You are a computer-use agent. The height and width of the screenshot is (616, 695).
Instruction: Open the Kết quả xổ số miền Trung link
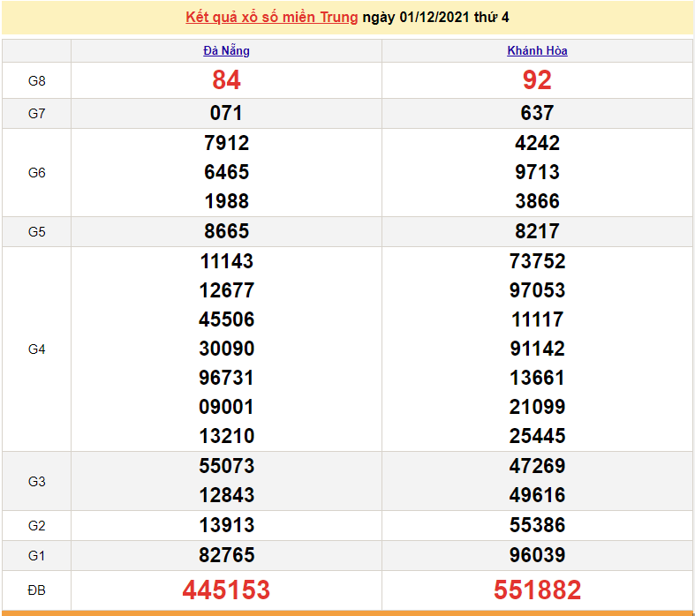(x=272, y=18)
